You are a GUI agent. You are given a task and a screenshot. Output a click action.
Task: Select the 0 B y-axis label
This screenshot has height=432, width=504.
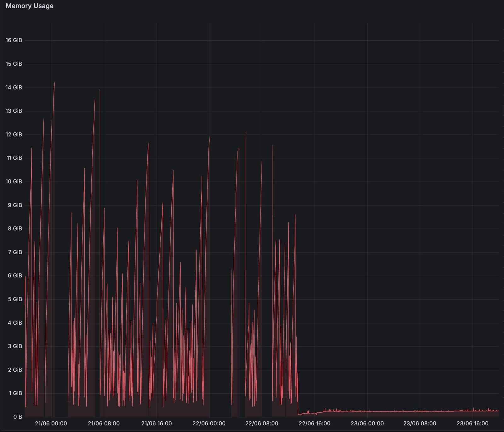coord(18,417)
